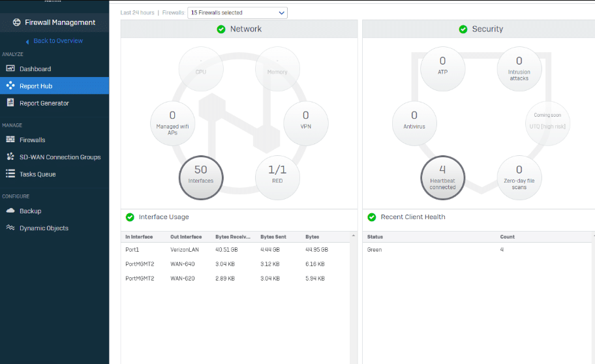This screenshot has height=364, width=595.
Task: Click the Port1 interface cell
Action: 132,250
